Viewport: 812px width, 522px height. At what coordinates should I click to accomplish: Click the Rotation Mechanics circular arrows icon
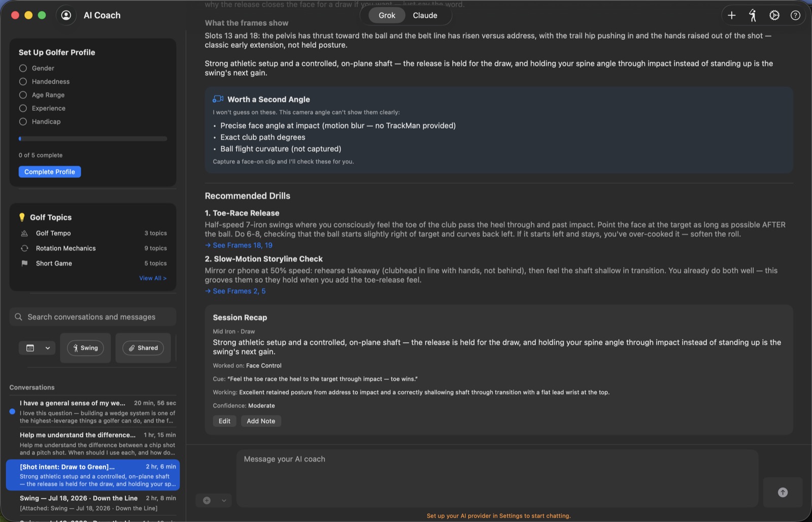pyautogui.click(x=24, y=248)
